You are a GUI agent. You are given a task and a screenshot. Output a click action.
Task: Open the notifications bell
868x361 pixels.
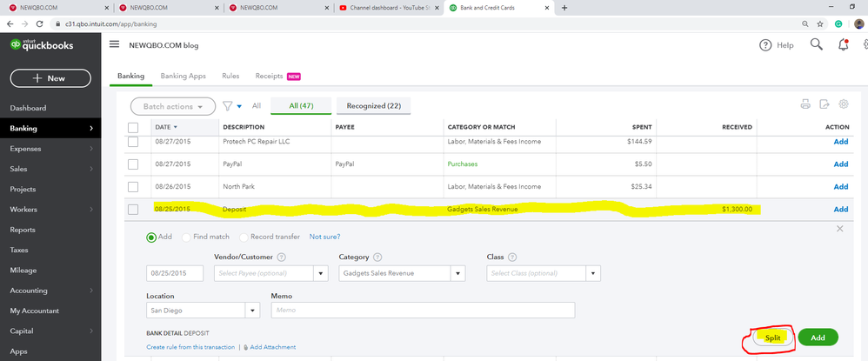pyautogui.click(x=843, y=45)
